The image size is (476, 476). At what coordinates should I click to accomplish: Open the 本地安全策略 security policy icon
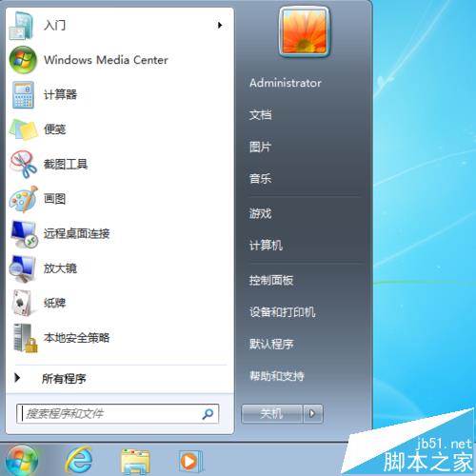(26, 338)
